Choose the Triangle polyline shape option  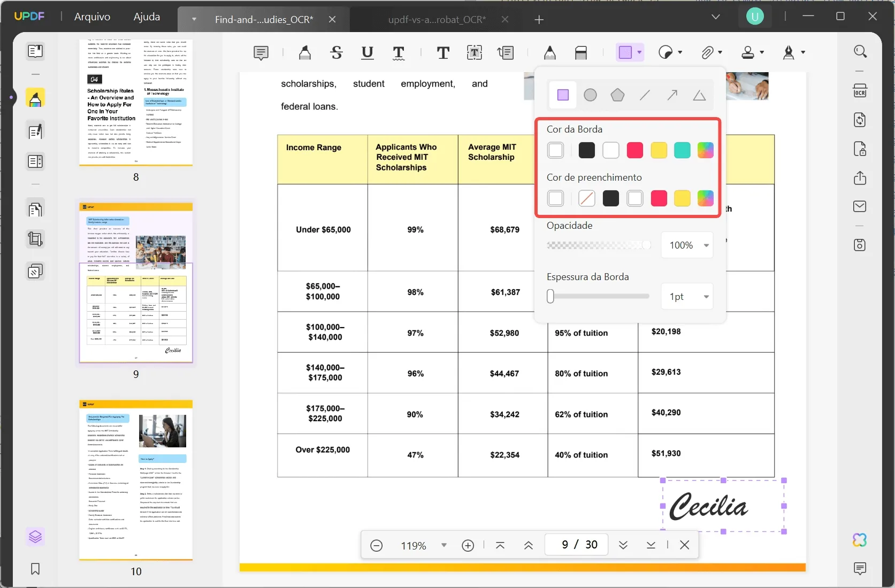[699, 95]
